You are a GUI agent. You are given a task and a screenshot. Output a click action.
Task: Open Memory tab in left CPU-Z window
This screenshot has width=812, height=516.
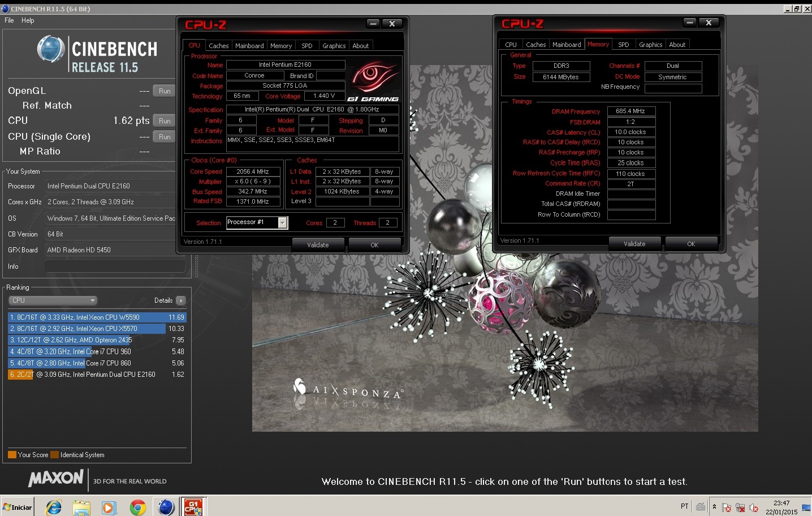281,46
